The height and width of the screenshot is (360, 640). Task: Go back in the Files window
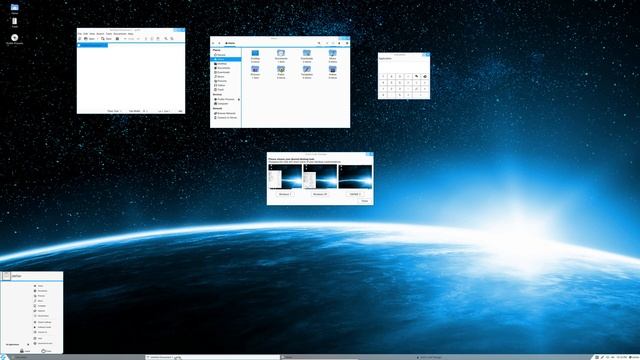pos(213,43)
